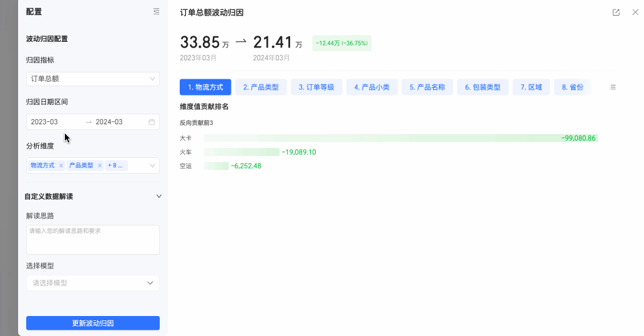Switch to the 3. 订单等级 tab
This screenshot has height=336, width=644.
[x=316, y=87]
